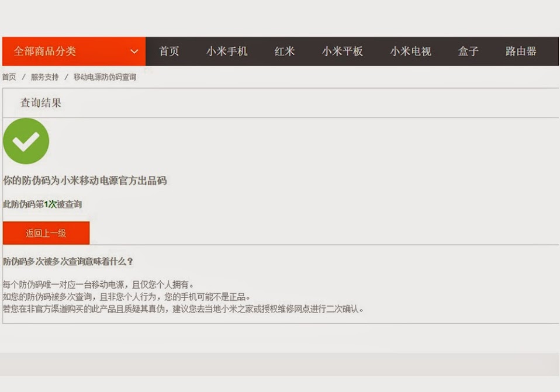Viewport: 560px width, 392px height.
Task: Open the 全部商品分类 category menu
Action: [74, 51]
